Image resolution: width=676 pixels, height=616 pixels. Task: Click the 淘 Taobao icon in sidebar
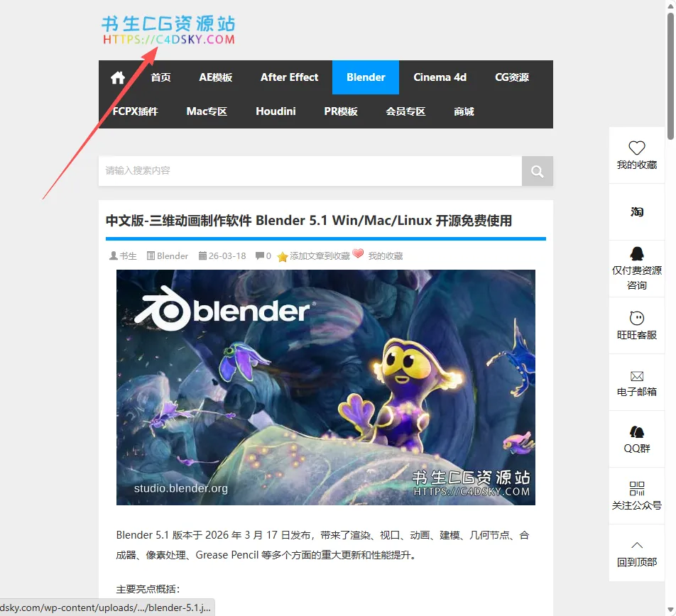(x=637, y=212)
